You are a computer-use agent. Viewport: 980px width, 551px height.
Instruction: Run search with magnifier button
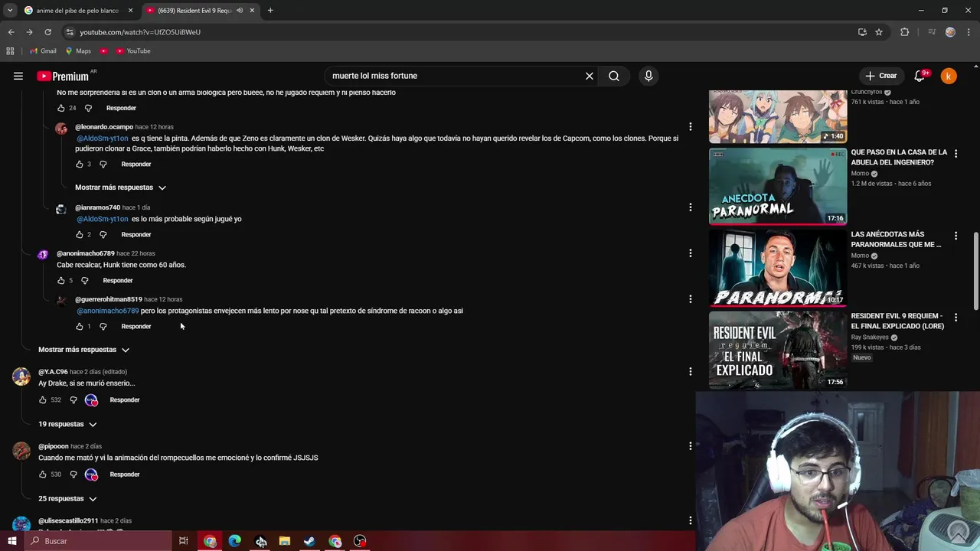click(x=614, y=76)
